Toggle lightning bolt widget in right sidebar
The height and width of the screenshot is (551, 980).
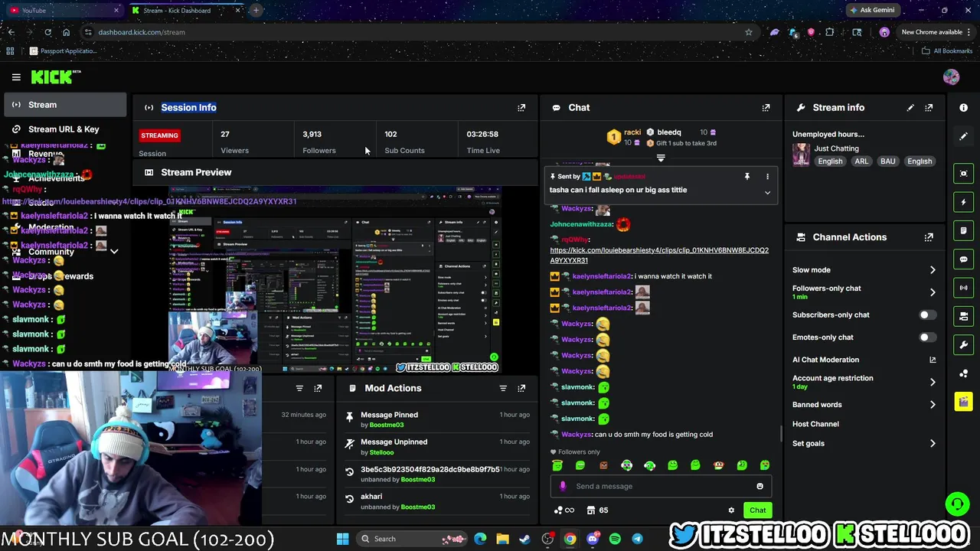[x=964, y=202]
